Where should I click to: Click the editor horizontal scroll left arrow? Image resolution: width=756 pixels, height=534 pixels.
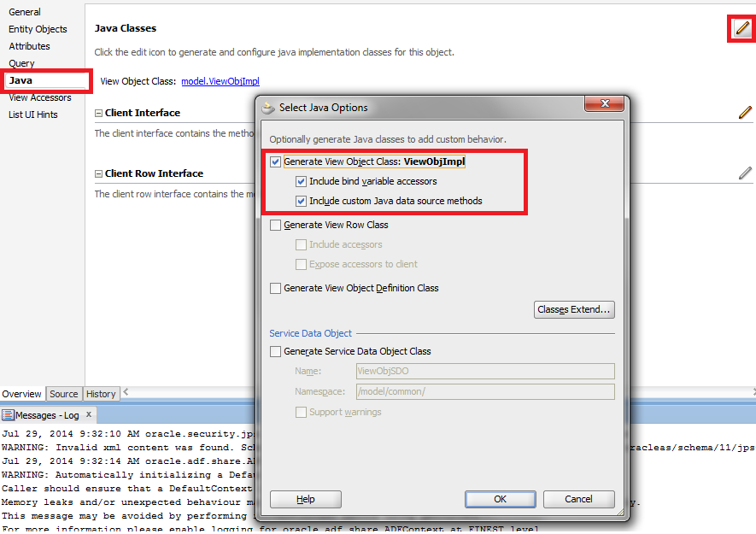tap(126, 391)
